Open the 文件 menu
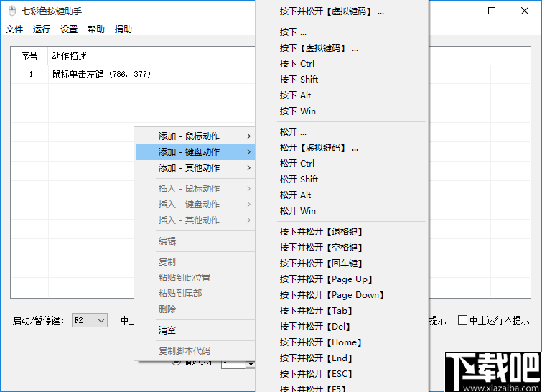Screen dimensions: 542x392 pyautogui.click(x=14, y=29)
